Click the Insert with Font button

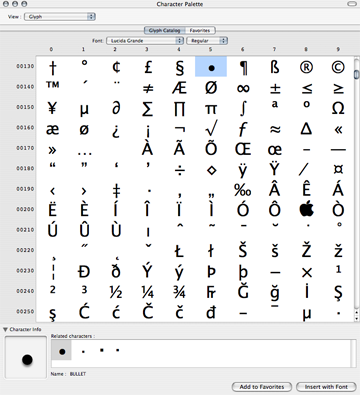click(326, 387)
